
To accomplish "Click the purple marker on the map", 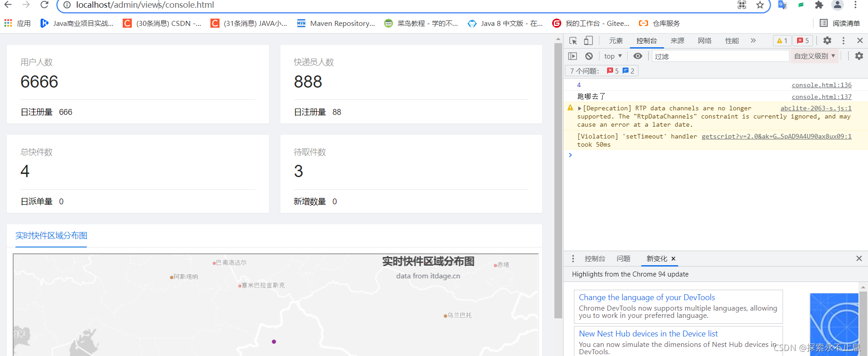I will pyautogui.click(x=274, y=341).
